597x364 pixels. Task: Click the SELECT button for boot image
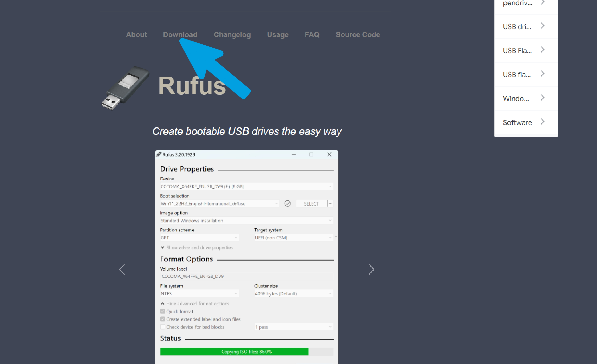click(311, 204)
